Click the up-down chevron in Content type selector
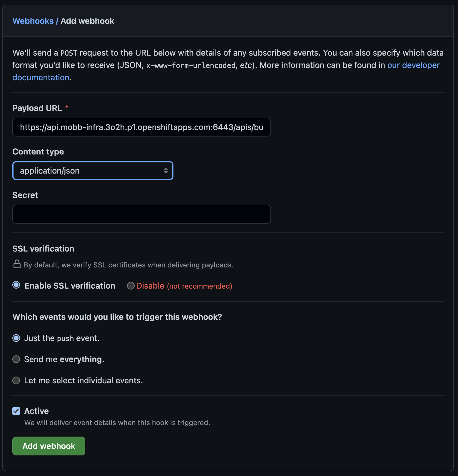The image size is (458, 476). [x=166, y=171]
